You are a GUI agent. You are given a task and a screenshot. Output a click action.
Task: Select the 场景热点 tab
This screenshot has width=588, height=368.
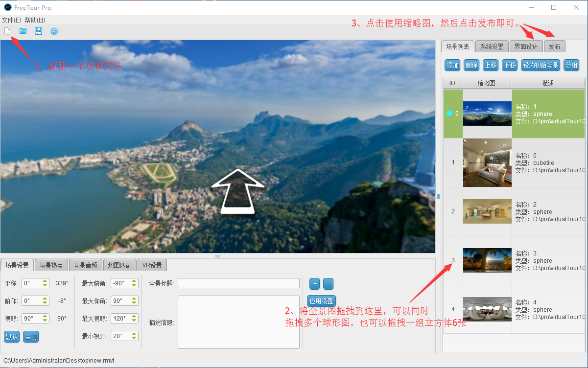coord(51,265)
